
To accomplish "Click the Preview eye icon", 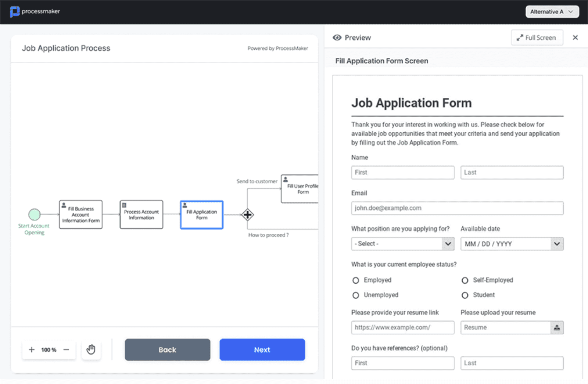I will point(337,37).
